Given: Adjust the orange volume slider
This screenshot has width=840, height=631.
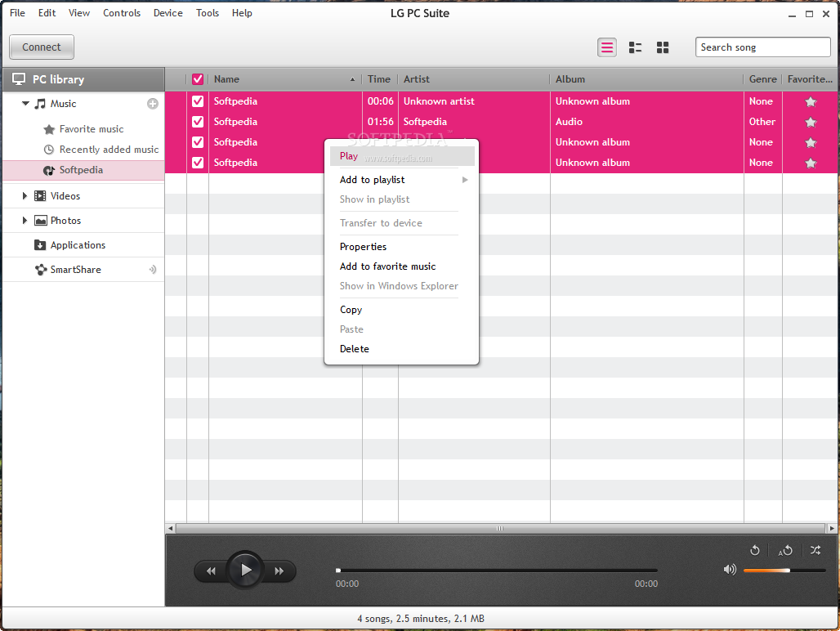Looking at the screenshot, I should [784, 571].
